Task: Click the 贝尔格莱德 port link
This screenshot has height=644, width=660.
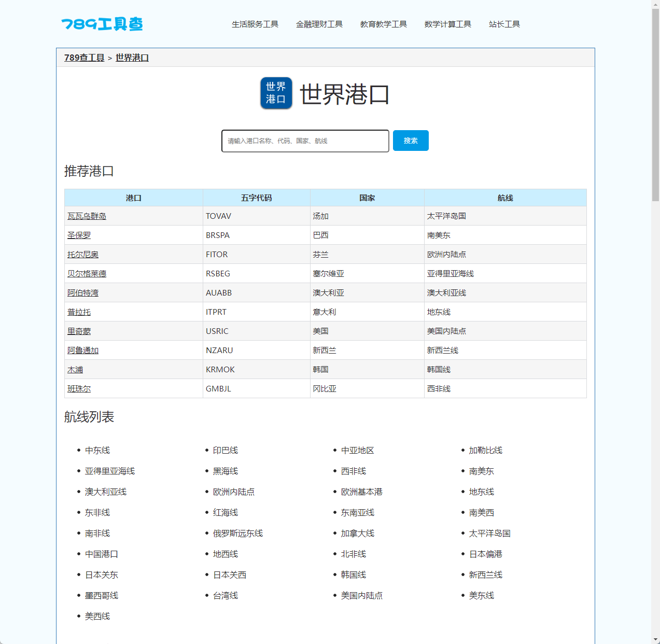Action: [87, 273]
